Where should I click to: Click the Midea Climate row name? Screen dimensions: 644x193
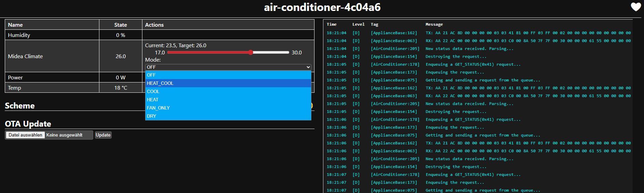(25, 56)
